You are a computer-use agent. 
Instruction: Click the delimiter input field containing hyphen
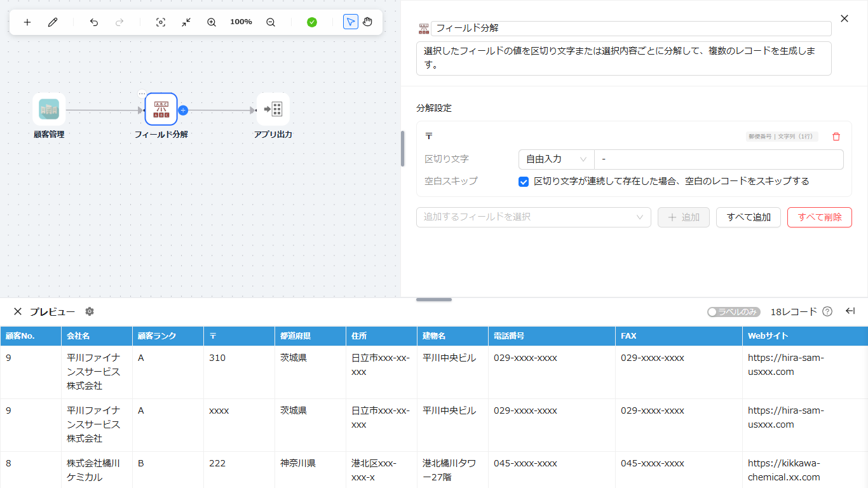coord(719,159)
